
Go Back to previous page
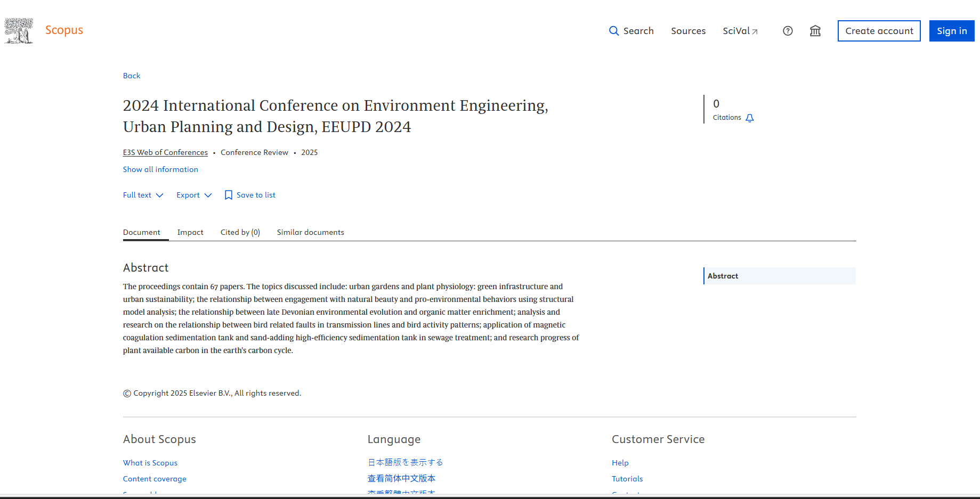tap(132, 76)
